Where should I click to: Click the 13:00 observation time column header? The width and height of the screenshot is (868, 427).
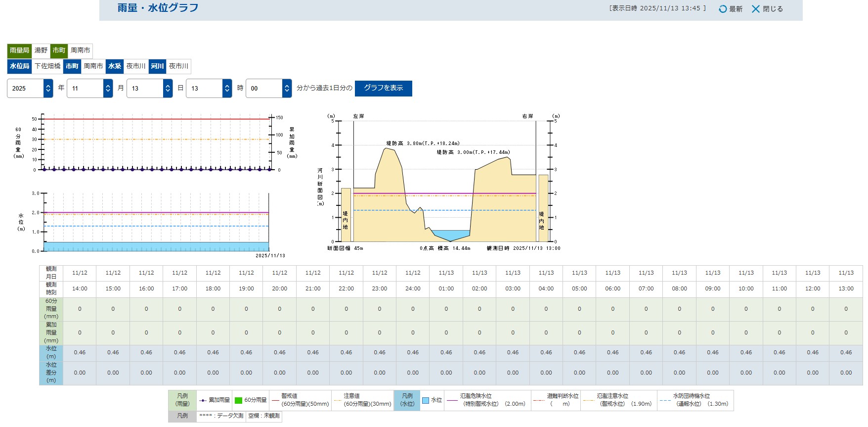[846, 288]
